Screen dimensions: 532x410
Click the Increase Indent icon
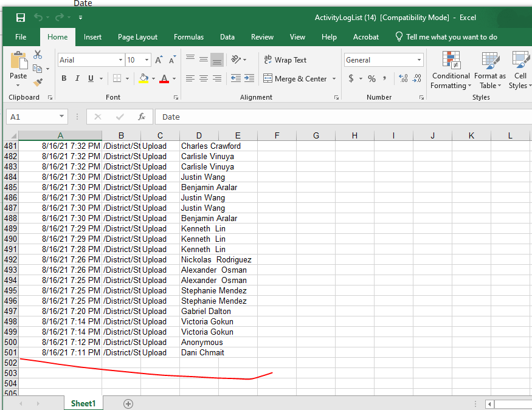[x=249, y=78]
